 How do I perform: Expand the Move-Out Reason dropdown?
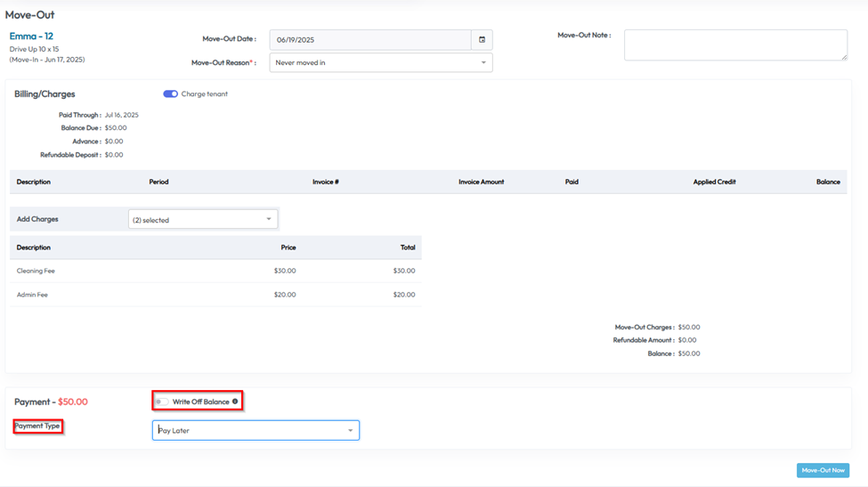(381, 63)
